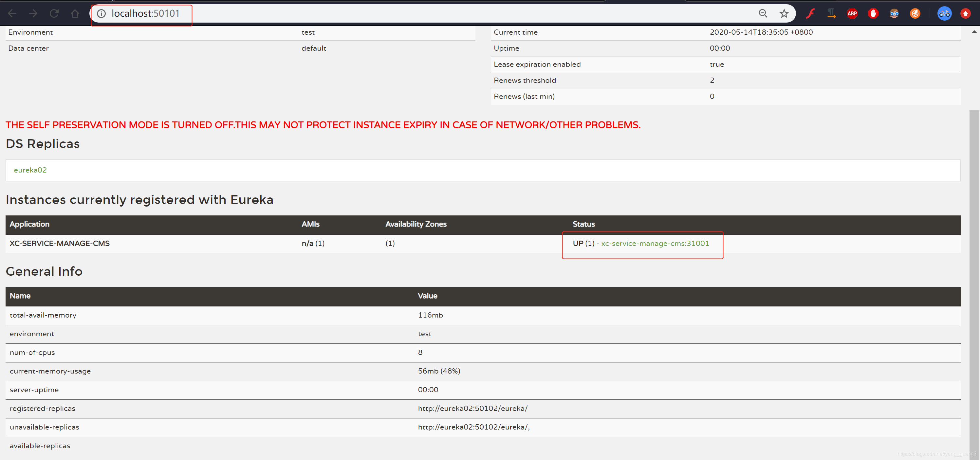View the site information icon
The image size is (980, 460).
101,14
